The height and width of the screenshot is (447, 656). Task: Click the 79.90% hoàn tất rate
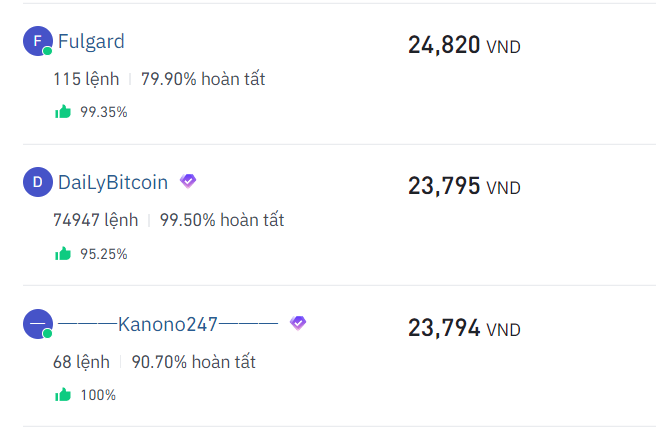pyautogui.click(x=203, y=78)
